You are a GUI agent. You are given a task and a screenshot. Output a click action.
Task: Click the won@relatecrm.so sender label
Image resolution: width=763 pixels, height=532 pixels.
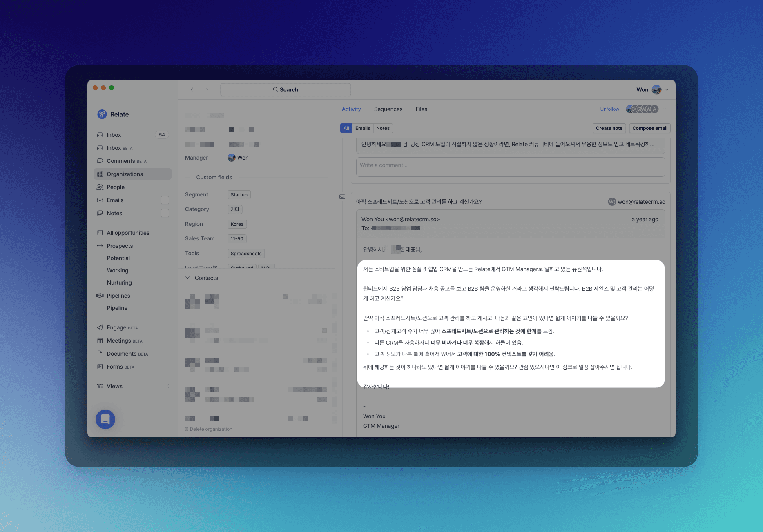pyautogui.click(x=637, y=202)
